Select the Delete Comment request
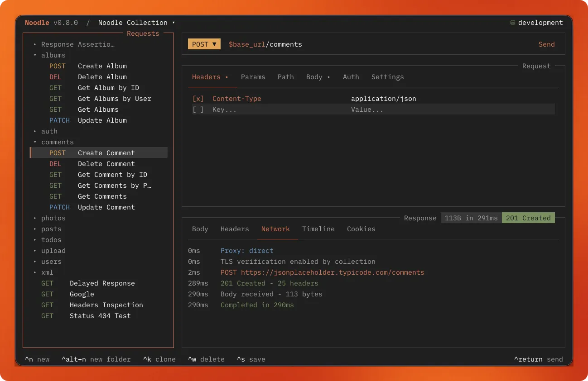Screen dimensions: 588x381 99,164
